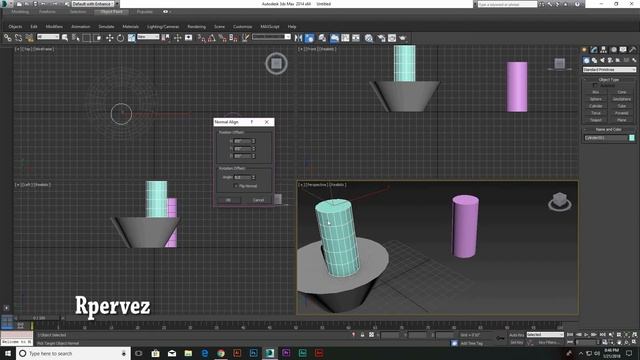Open the Standard Primitives dropdown

(x=609, y=70)
